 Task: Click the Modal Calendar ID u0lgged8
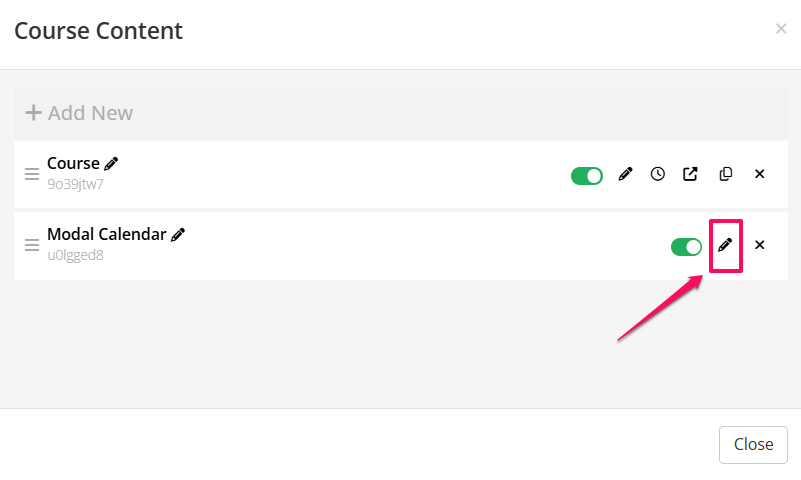pyautogui.click(x=76, y=255)
